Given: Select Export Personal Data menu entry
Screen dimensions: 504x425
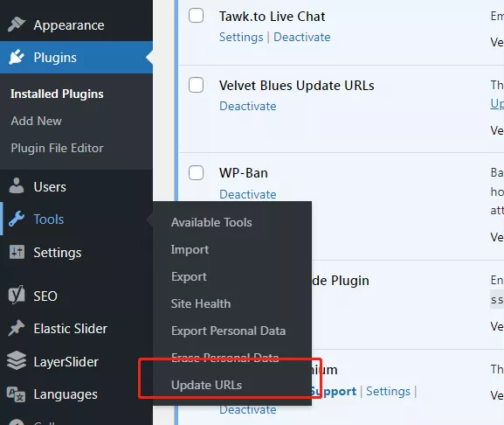Looking at the screenshot, I should 228,331.
